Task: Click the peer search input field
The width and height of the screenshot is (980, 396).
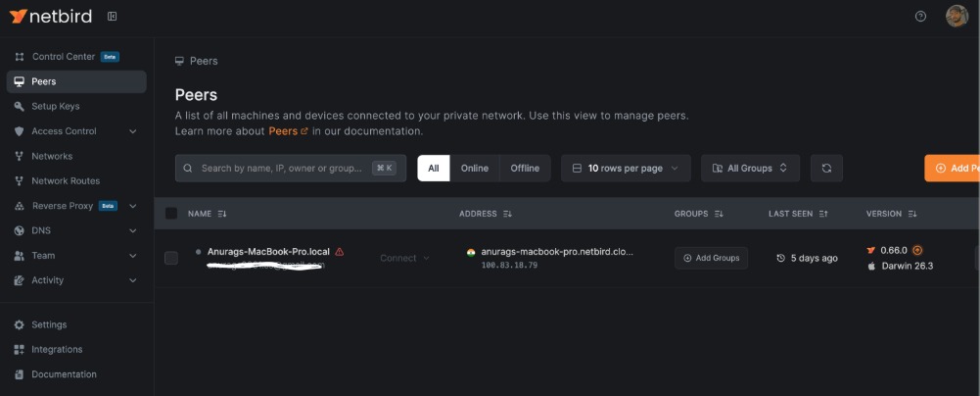Action: coord(282,169)
